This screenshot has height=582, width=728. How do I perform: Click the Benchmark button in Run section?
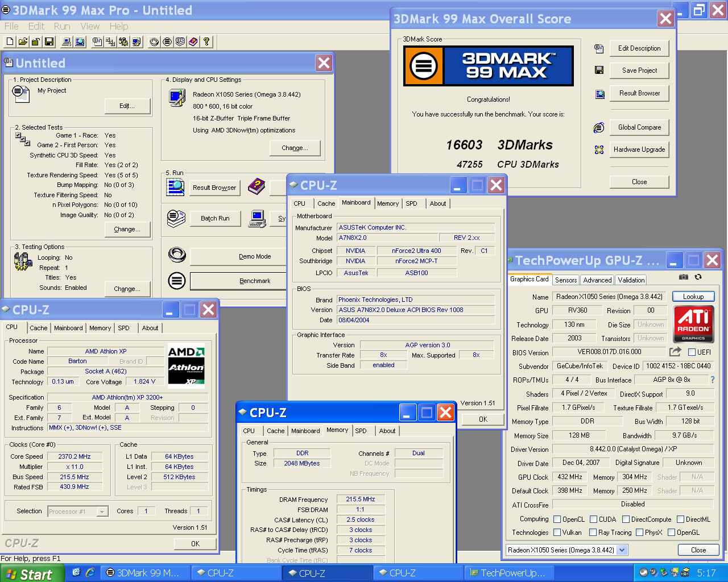click(239, 281)
